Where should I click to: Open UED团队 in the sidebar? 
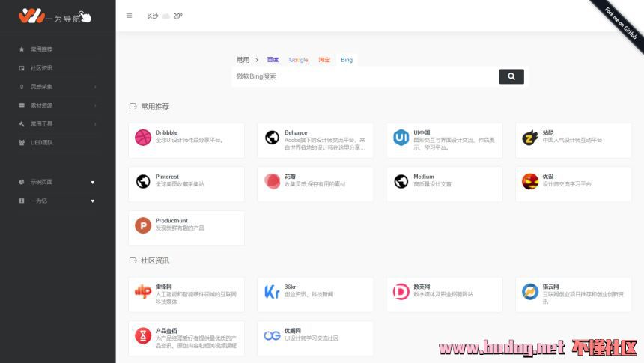pos(41,142)
